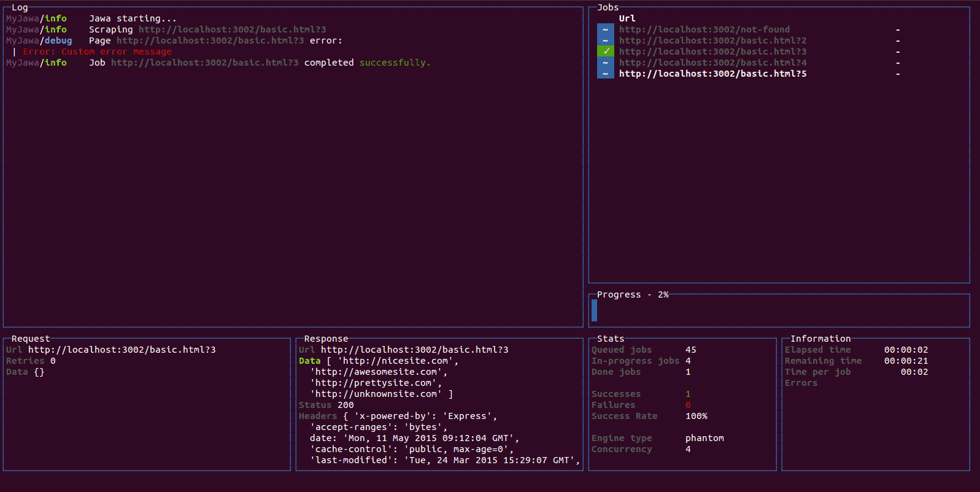Click the Response panel Url value
This screenshot has height=492, width=980.
point(414,350)
